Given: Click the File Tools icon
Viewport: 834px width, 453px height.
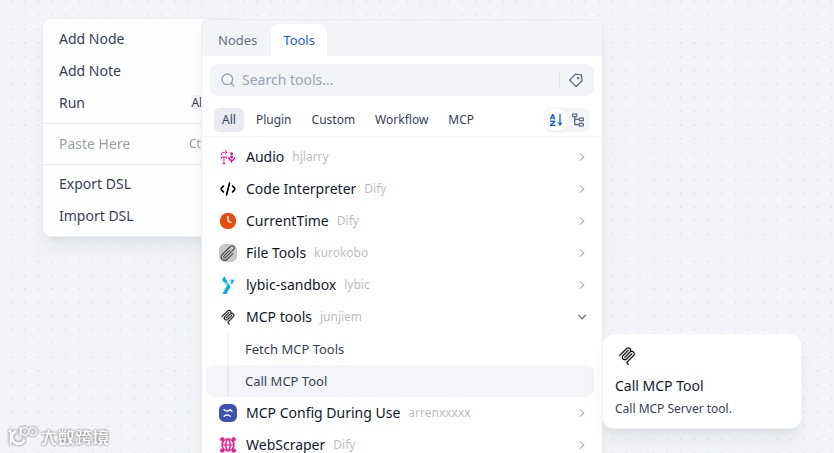Looking at the screenshot, I should point(228,253).
